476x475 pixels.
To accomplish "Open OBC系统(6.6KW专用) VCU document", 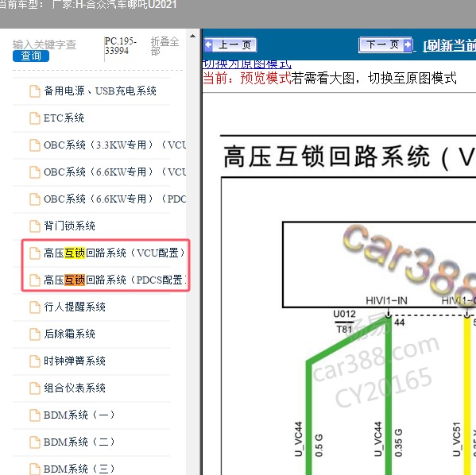I will [115, 172].
